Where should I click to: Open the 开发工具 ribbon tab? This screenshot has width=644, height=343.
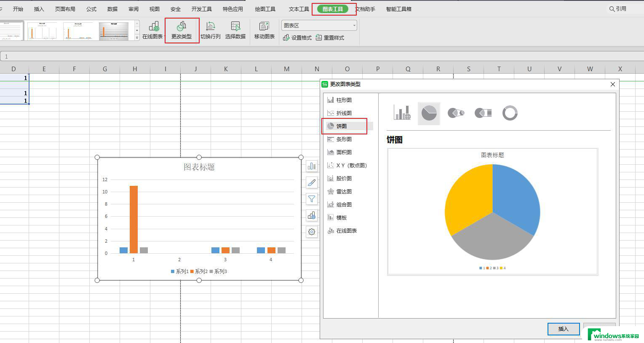coord(202,9)
